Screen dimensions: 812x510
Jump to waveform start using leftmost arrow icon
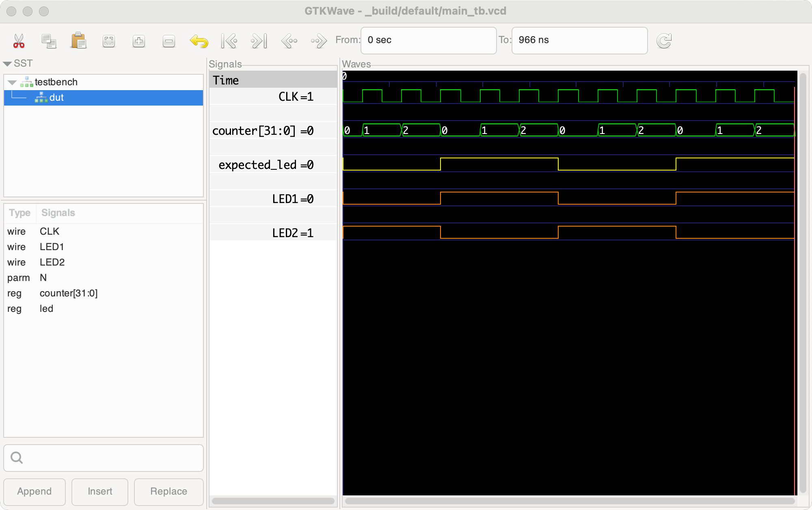click(229, 41)
